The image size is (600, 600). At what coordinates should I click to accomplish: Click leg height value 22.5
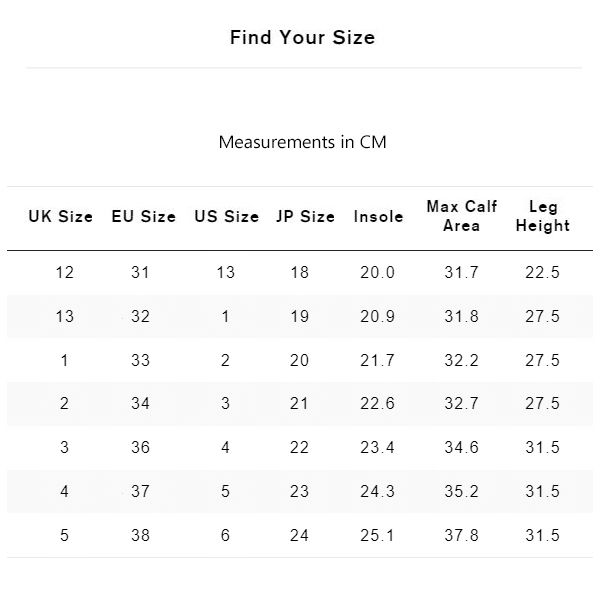click(x=542, y=273)
